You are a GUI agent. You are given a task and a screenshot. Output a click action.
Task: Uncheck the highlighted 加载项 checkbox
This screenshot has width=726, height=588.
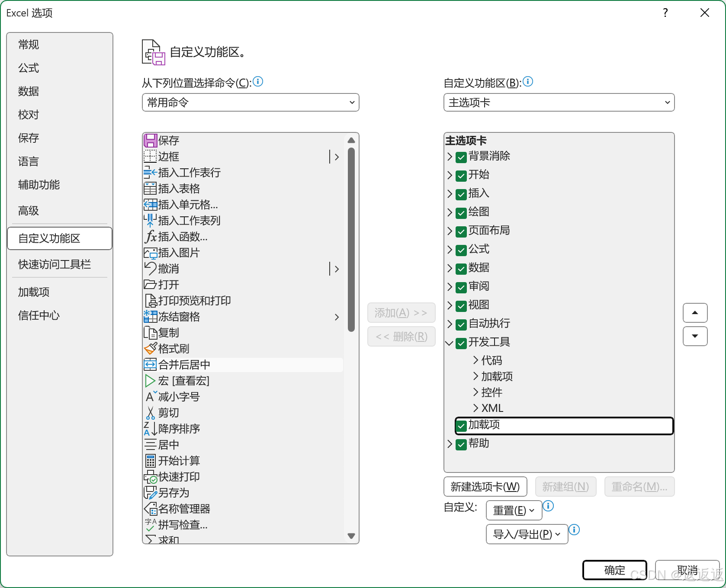pyautogui.click(x=461, y=425)
